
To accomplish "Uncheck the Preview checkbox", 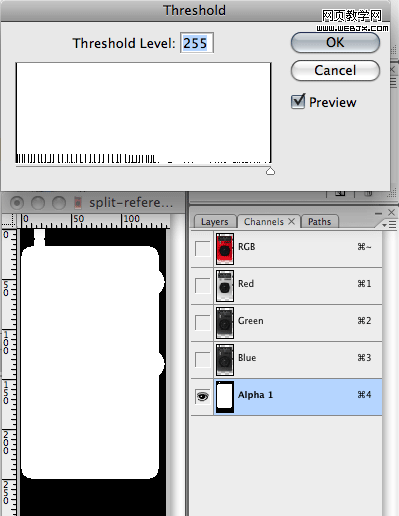I will (298, 101).
